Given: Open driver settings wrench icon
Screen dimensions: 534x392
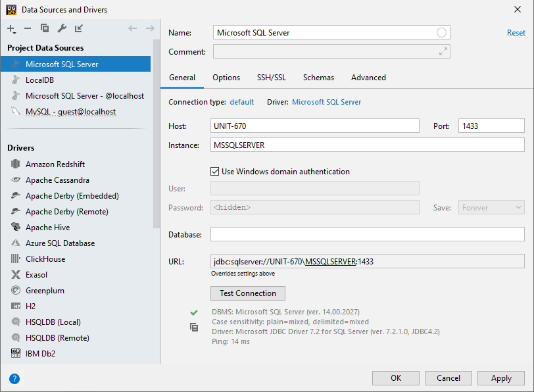Looking at the screenshot, I should click(62, 28).
